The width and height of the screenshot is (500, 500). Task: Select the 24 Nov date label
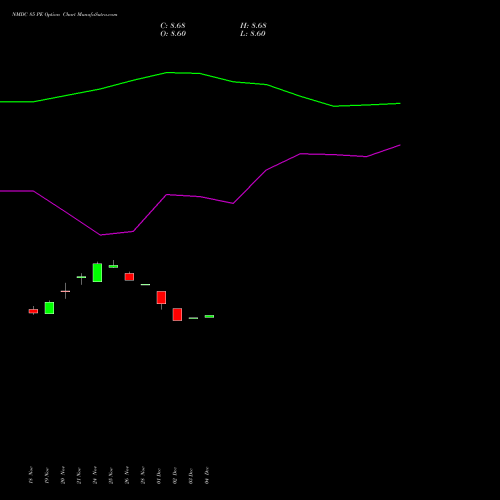(95, 475)
